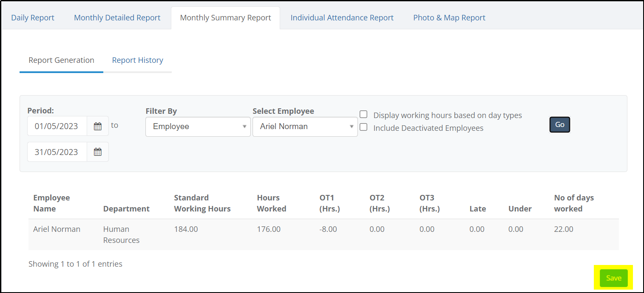
Task: Click the 31/05/2023 end date field
Action: coord(57,152)
